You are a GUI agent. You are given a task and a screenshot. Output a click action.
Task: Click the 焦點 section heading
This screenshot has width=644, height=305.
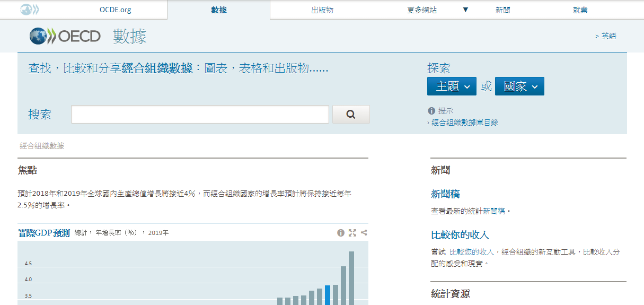click(27, 170)
